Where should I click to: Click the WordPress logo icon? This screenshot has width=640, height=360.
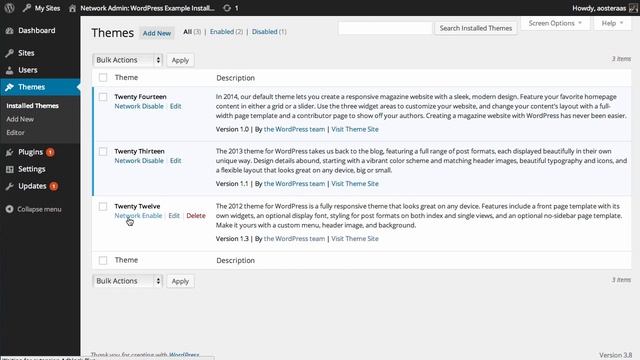coord(9,8)
